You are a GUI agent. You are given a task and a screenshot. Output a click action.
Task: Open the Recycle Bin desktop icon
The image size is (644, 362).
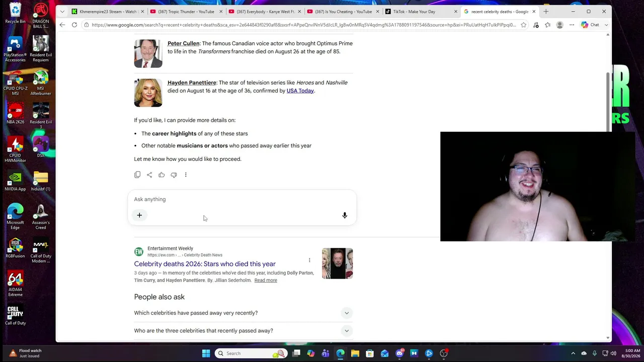pyautogui.click(x=15, y=13)
